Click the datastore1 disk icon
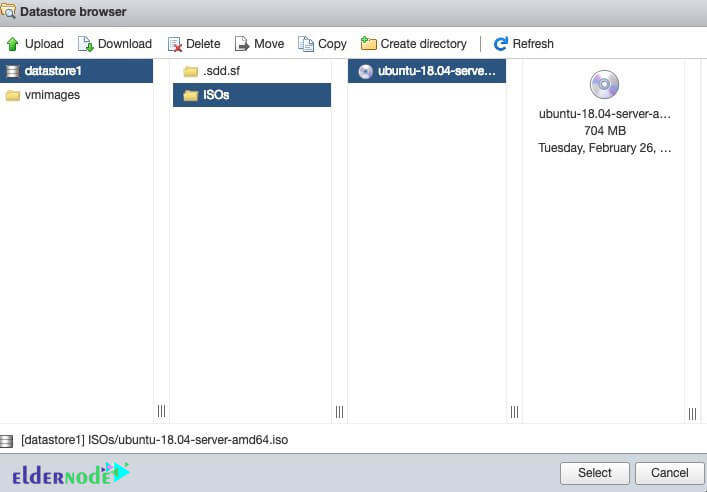Viewport: 707px width, 492px height. [13, 71]
